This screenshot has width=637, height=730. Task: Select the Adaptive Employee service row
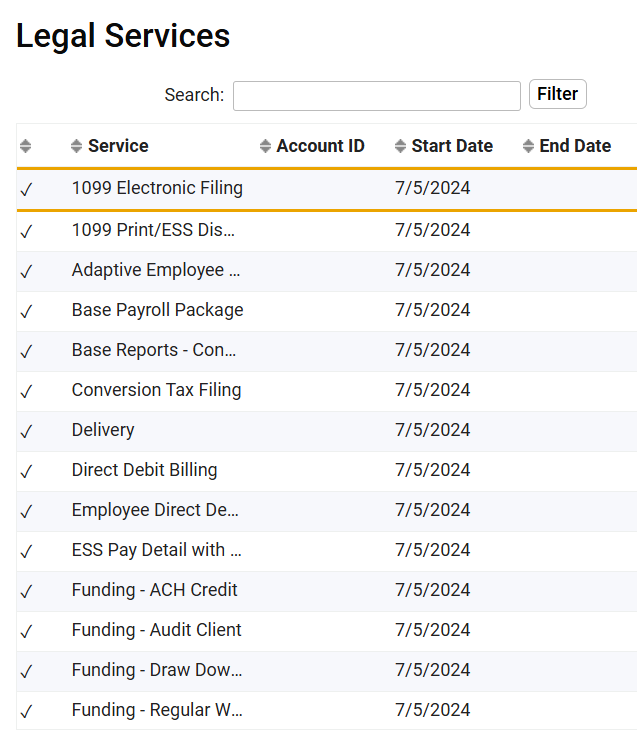coord(156,270)
